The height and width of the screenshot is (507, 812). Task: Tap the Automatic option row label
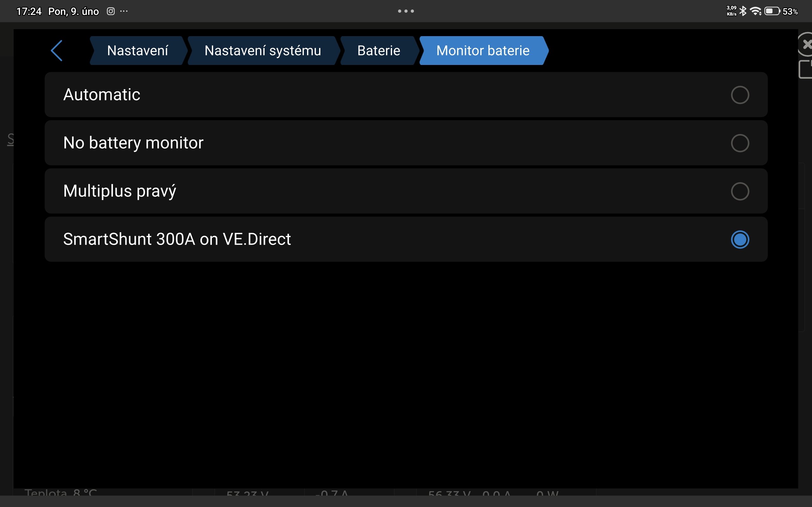coord(102,94)
